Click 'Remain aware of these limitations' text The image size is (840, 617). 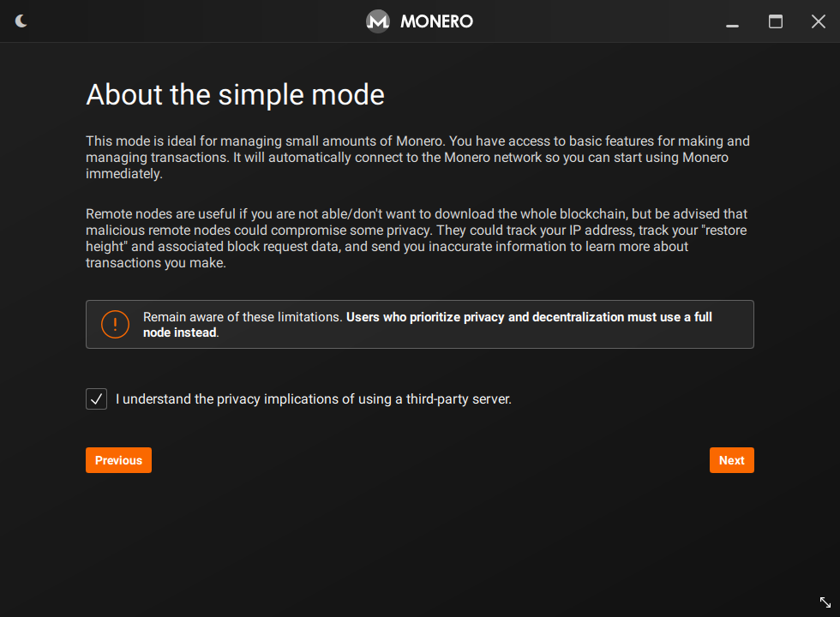(x=243, y=317)
